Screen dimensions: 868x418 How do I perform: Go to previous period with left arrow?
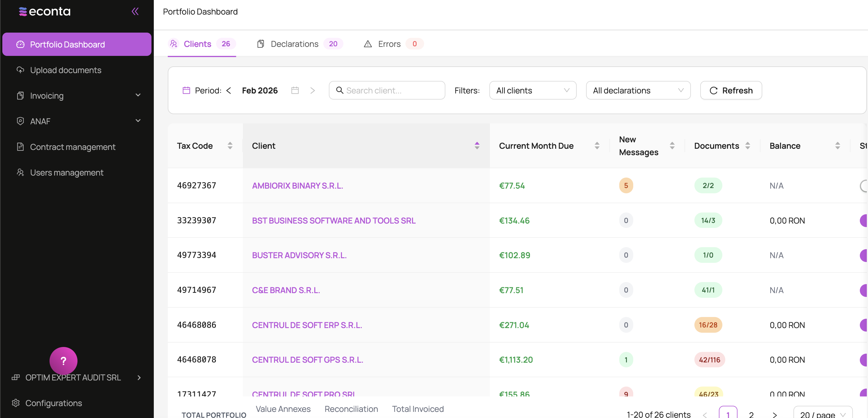(229, 90)
